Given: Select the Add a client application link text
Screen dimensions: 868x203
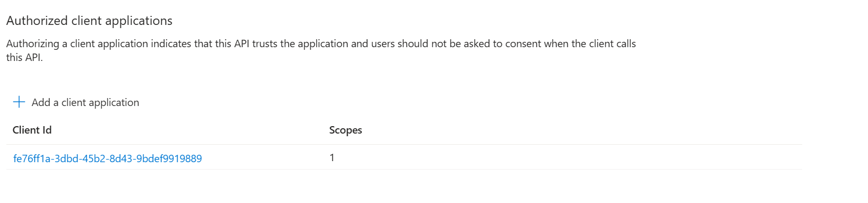Looking at the screenshot, I should coord(85,102).
